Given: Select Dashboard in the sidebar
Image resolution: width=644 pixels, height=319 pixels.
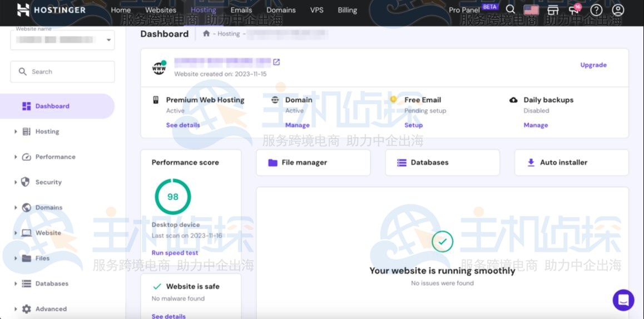Looking at the screenshot, I should pos(57,106).
